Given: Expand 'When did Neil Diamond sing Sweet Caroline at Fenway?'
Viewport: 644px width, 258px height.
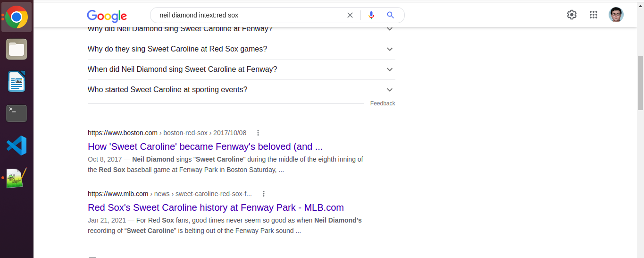Looking at the screenshot, I should coord(241,69).
